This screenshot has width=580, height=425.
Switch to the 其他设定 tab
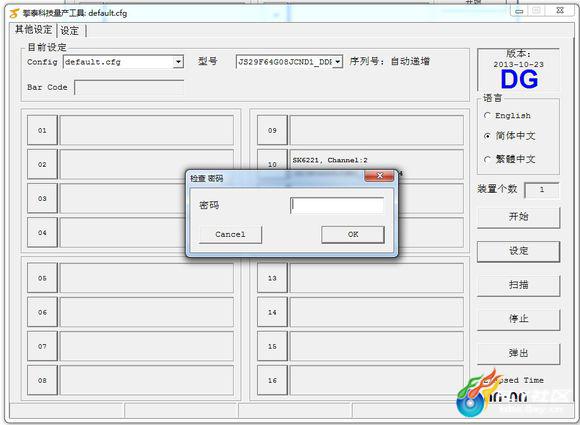(33, 29)
